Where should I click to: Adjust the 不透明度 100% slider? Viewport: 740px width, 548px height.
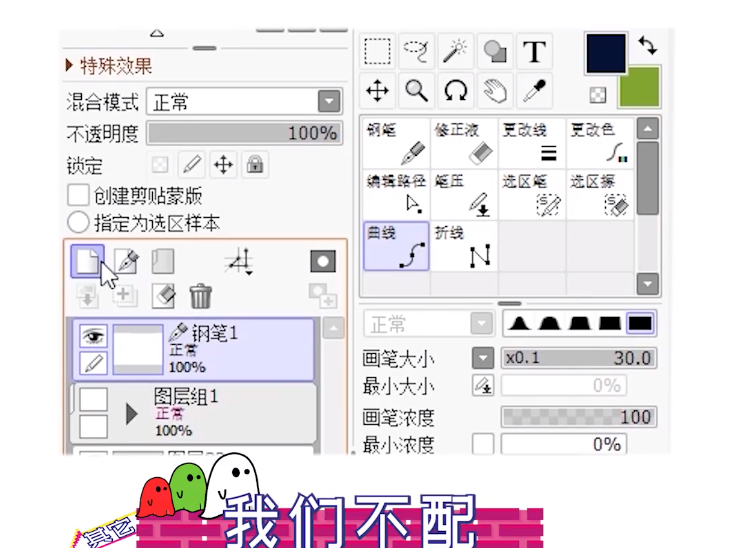pos(244,133)
